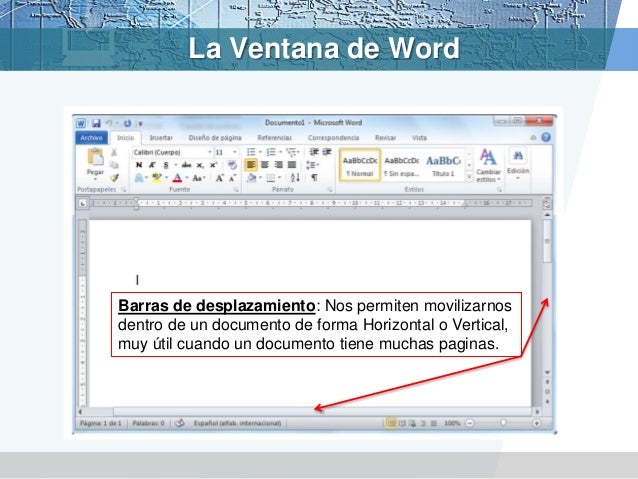638x479 pixels.
Task: Click the Increase Indent icon
Action: pos(327,152)
